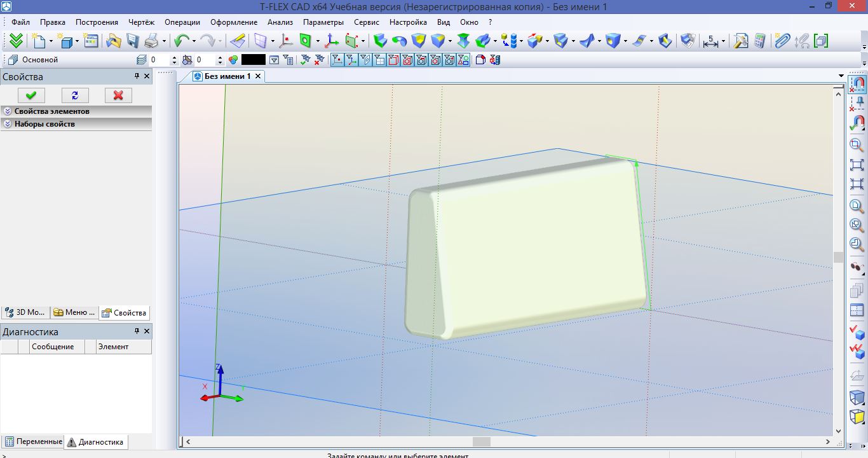Switch to the 3D Модель tab
This screenshot has height=458, width=868.
point(25,312)
